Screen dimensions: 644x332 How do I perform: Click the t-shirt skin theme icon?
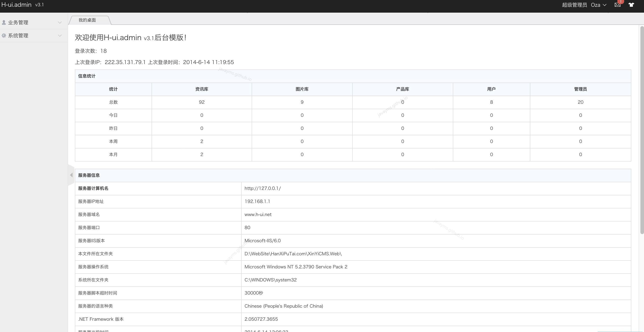coord(631,5)
